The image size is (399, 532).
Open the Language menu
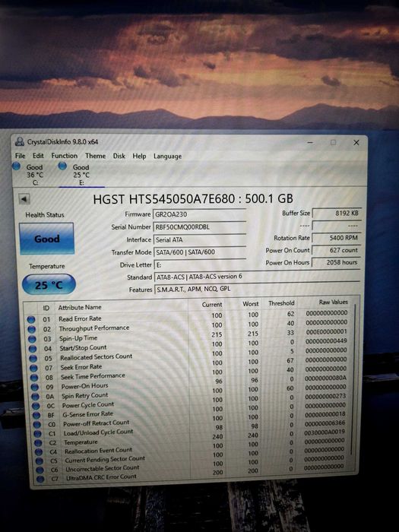tap(167, 157)
